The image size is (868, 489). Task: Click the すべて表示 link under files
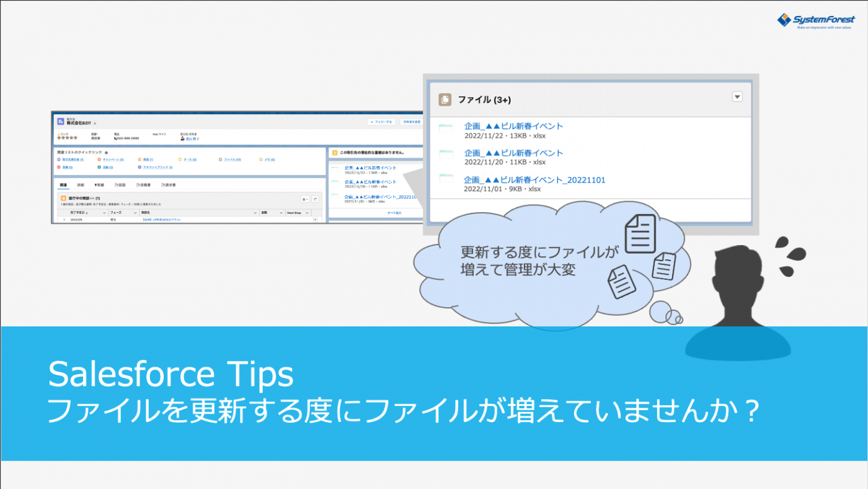point(394,213)
